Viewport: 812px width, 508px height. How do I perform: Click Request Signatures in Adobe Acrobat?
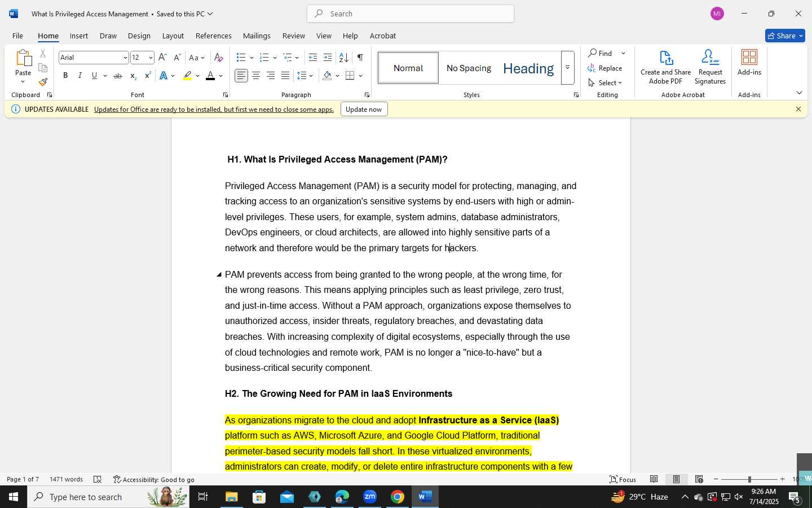tap(710, 67)
